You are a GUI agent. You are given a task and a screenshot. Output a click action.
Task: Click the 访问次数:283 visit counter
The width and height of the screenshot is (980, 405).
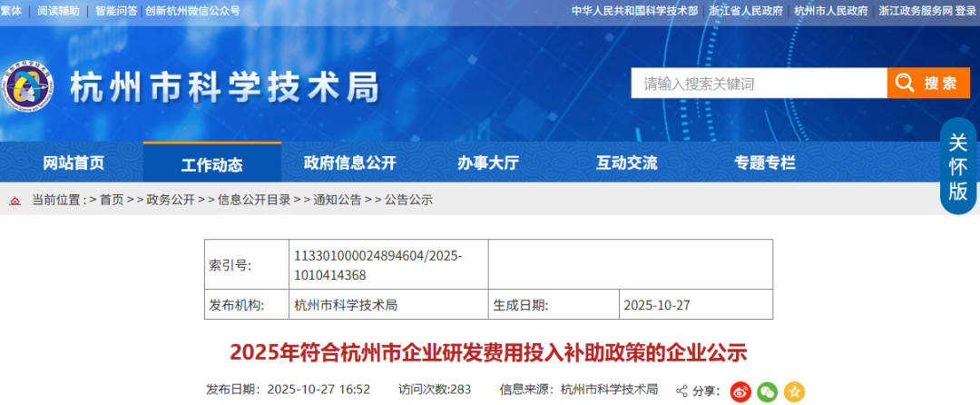coord(435,390)
